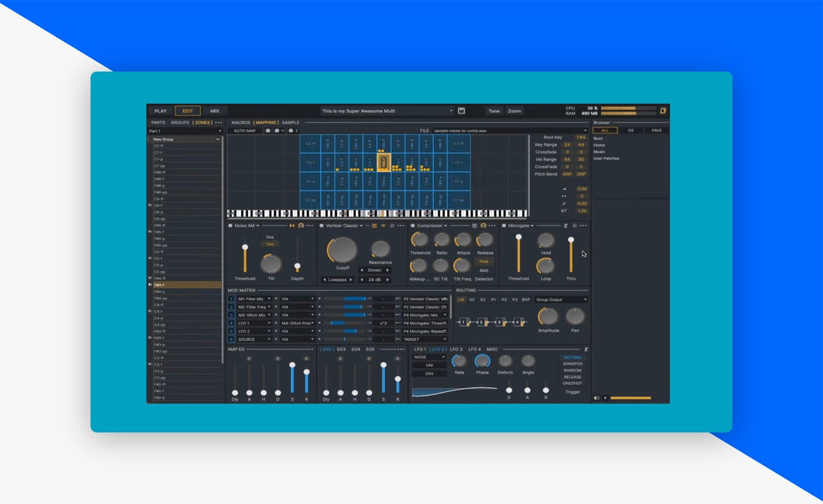Click the UNI button in LFO panel
Image resolution: width=823 pixels, height=504 pixels.
click(429, 365)
